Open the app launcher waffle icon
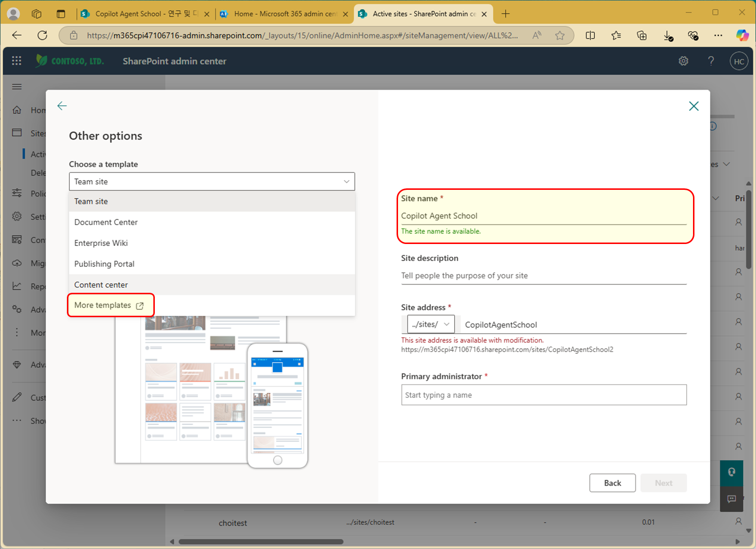The height and width of the screenshot is (549, 756). coord(17,61)
